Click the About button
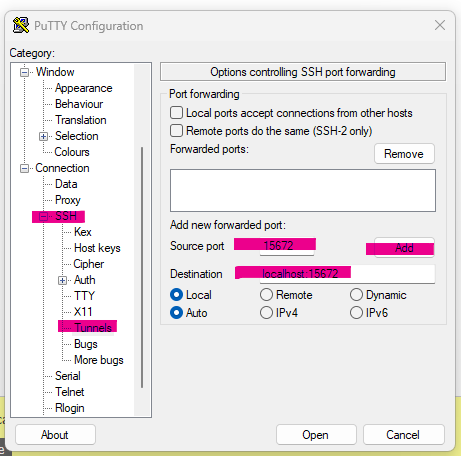The height and width of the screenshot is (456, 461). click(x=55, y=435)
